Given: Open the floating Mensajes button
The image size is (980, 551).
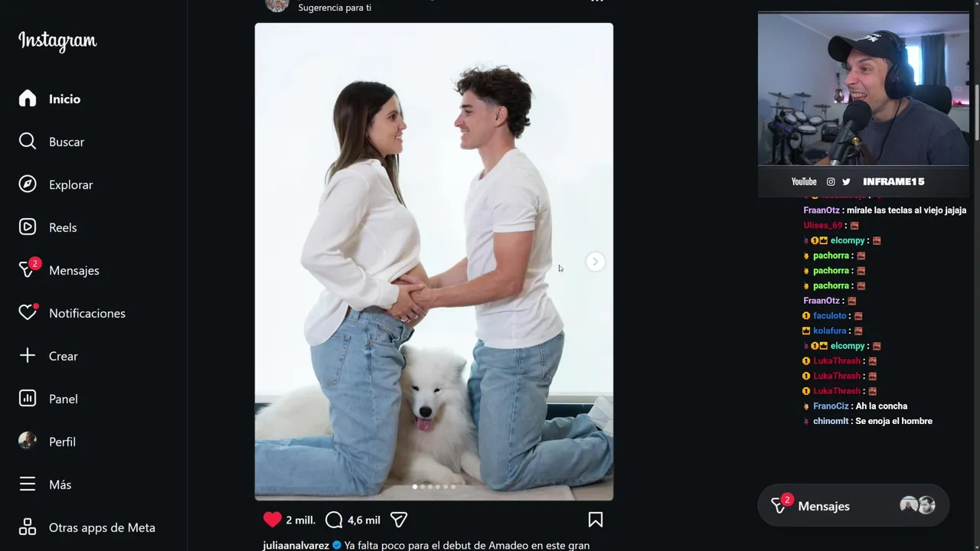Looking at the screenshot, I should (x=854, y=506).
